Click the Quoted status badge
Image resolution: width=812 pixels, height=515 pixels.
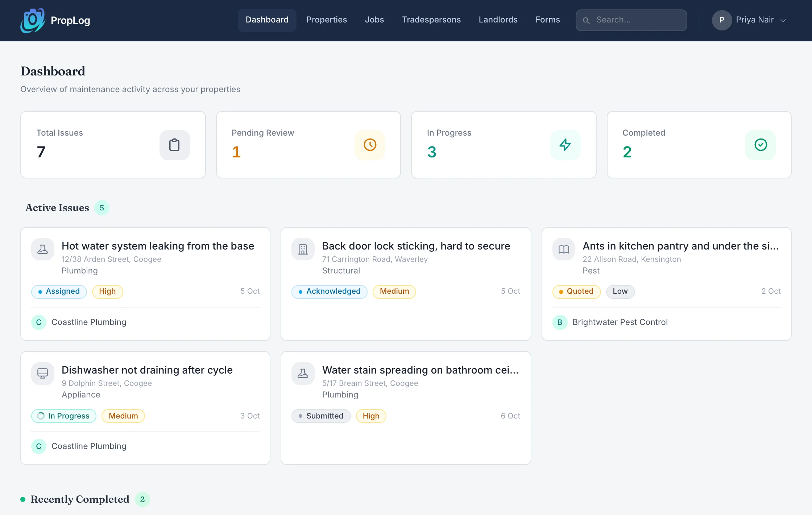[576, 292]
